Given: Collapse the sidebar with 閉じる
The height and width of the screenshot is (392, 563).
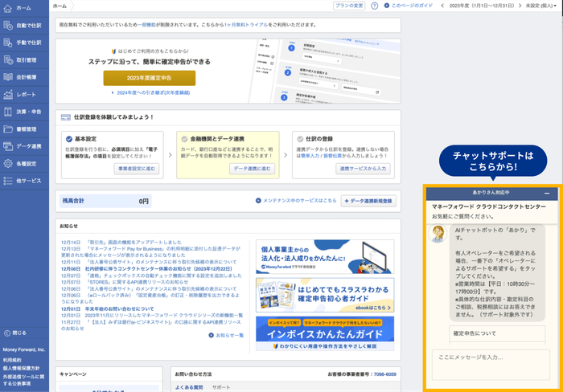Looking at the screenshot, I should click(14, 333).
